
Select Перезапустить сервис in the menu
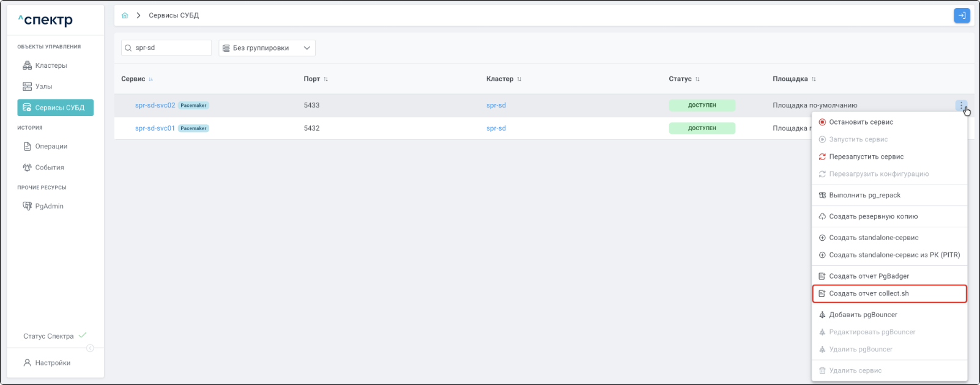866,157
